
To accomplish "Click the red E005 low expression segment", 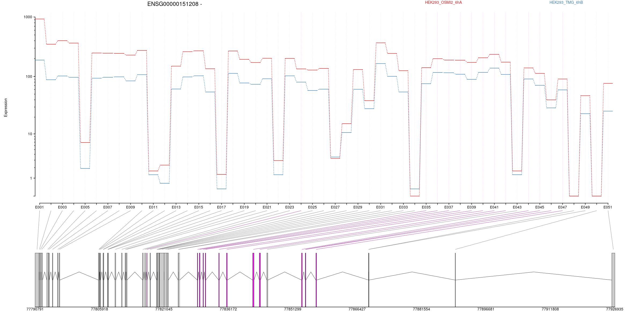I will [85, 142].
